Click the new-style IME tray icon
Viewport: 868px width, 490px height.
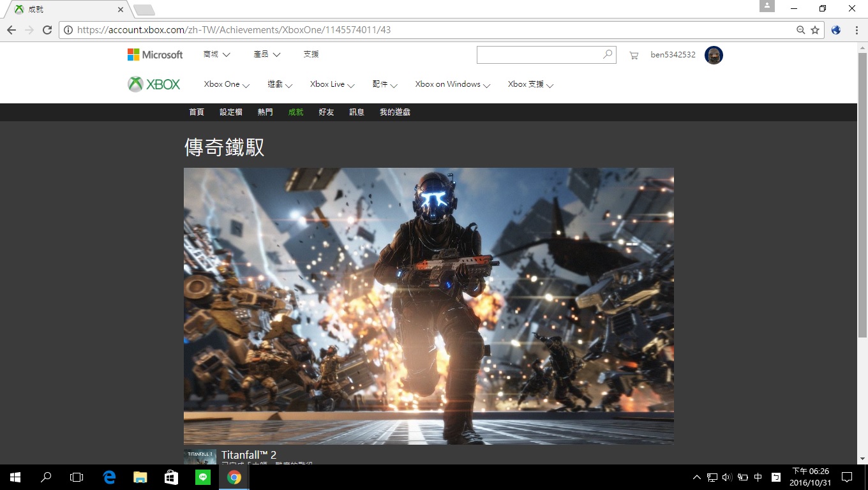tap(776, 477)
